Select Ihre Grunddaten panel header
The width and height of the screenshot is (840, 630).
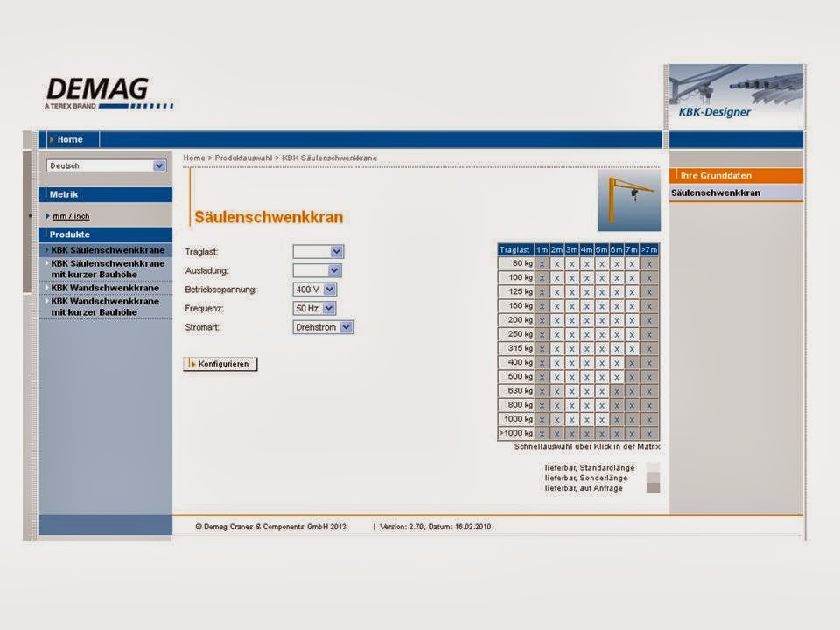click(x=737, y=175)
